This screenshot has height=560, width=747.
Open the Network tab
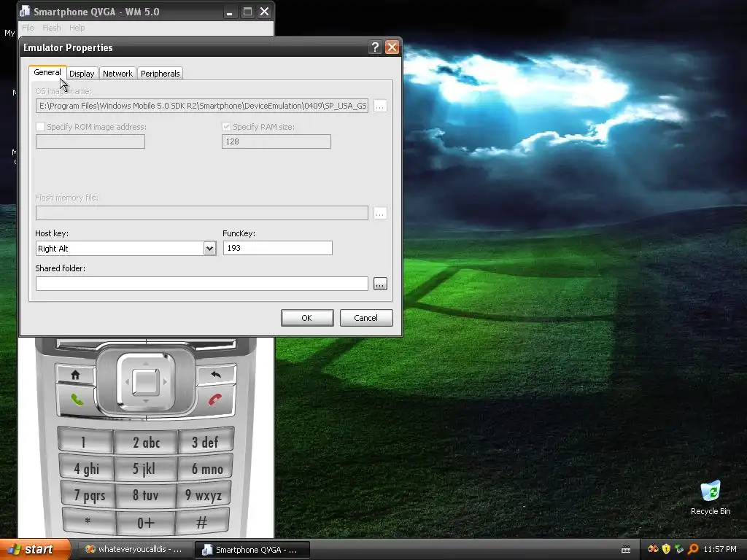117,74
